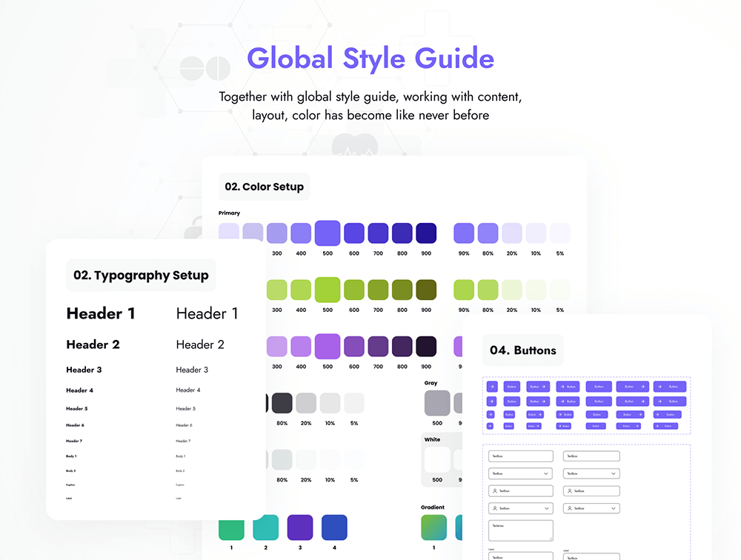
Task: Pick the Primary 500 purple swatch
Action: 328,233
